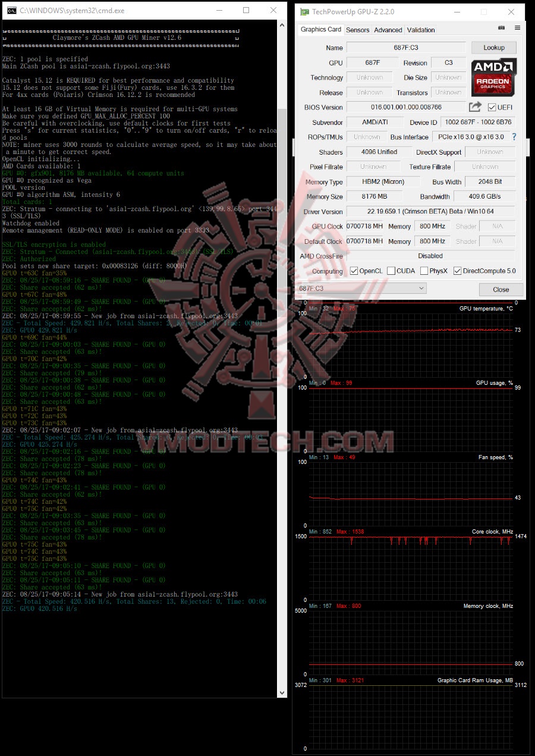Minimize the TechPowerUp GPU-Z window
This screenshot has height=756, width=535.
click(x=456, y=12)
